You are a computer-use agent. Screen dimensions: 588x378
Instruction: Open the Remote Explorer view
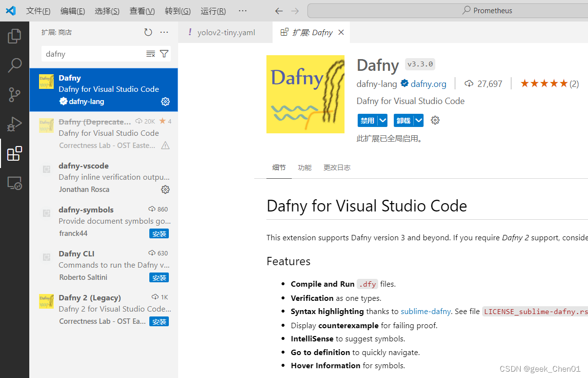(x=15, y=183)
